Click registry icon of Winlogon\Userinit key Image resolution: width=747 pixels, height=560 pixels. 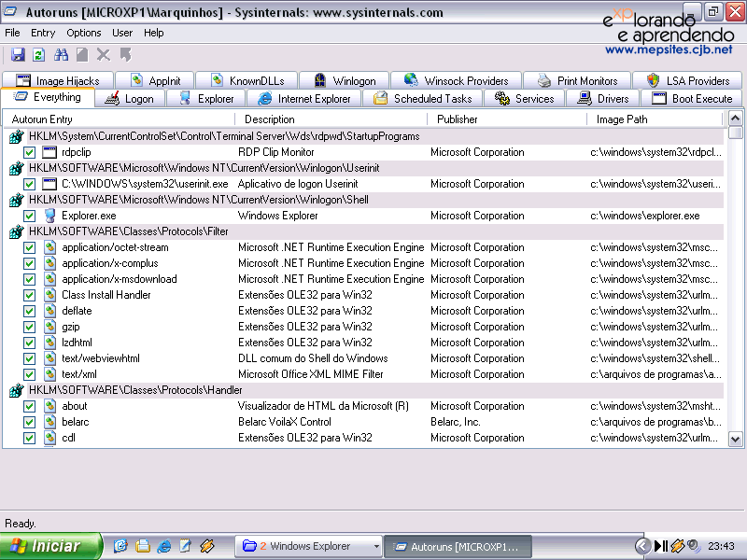(x=16, y=168)
